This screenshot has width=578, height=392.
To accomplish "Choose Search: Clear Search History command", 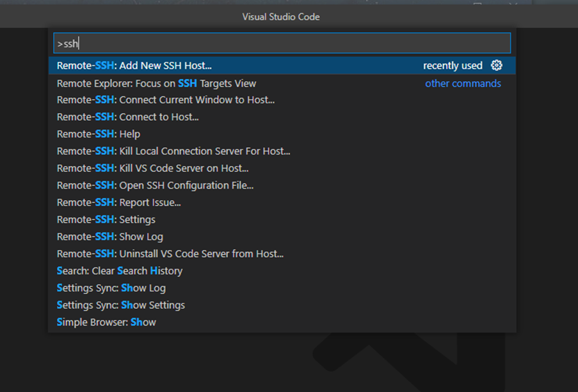I will click(282, 270).
